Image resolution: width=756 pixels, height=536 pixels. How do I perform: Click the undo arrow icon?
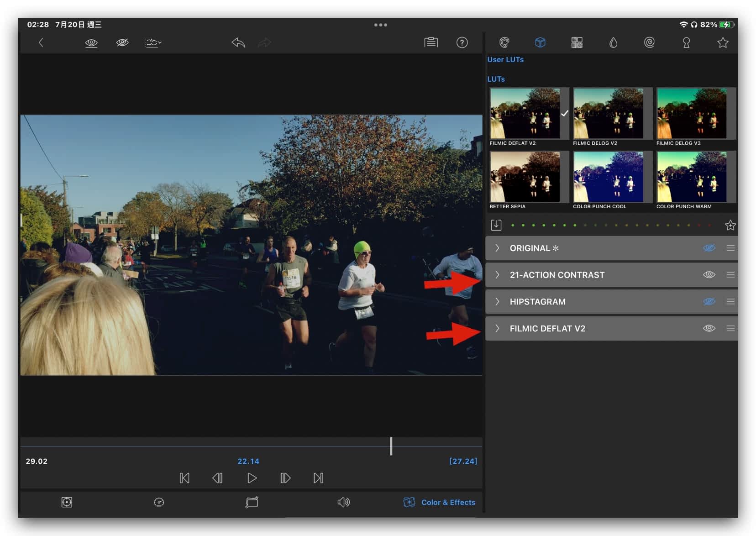click(x=238, y=43)
